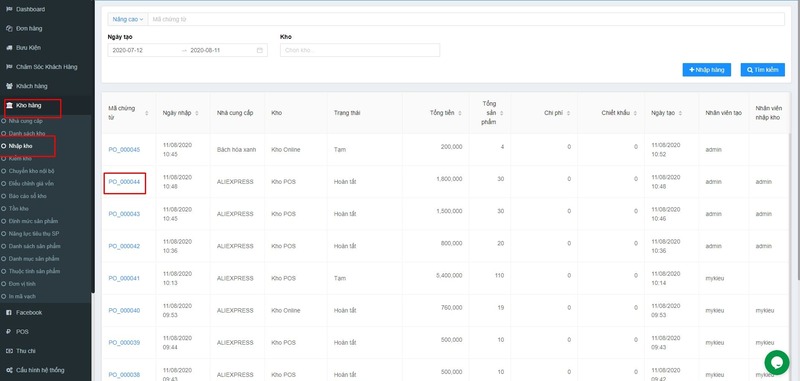This screenshot has width=800, height=381.
Task: Click the Bưu Kiện truck icon
Action: click(9, 47)
